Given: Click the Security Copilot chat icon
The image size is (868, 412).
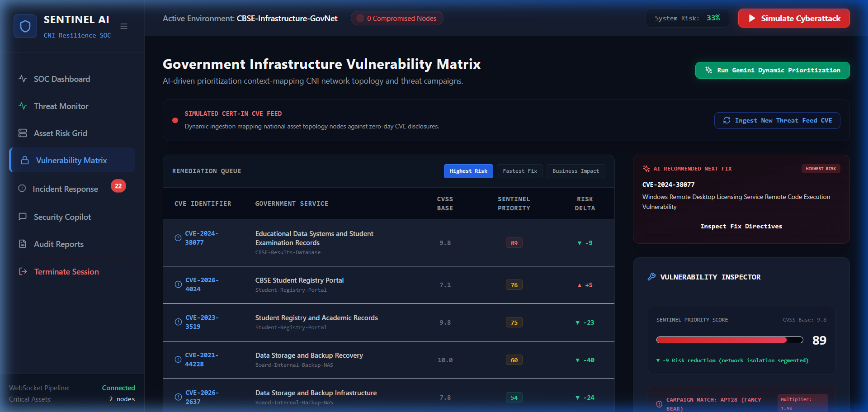Looking at the screenshot, I should [x=23, y=217].
